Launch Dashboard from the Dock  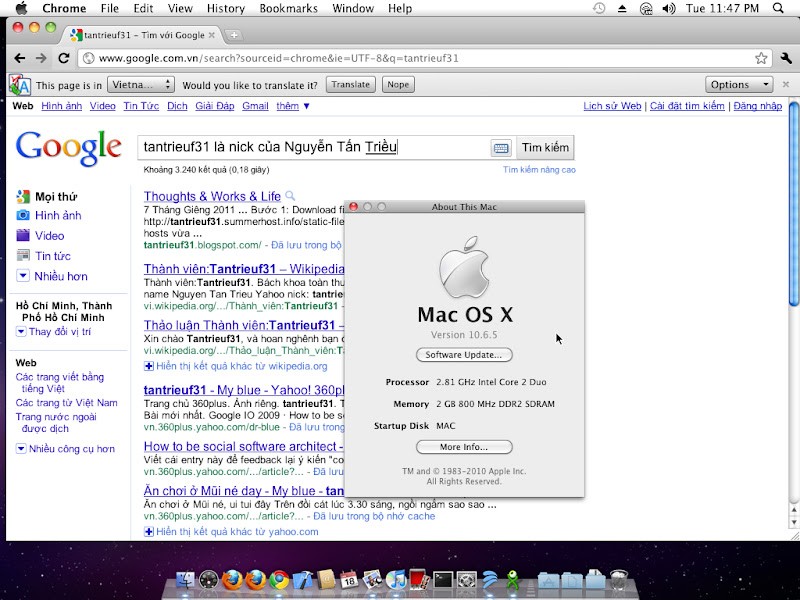209,580
